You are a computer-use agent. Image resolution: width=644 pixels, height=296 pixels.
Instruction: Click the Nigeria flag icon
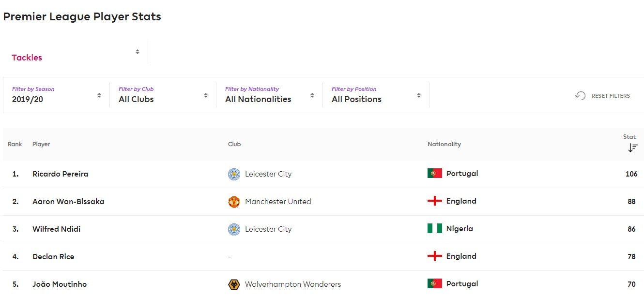434,229
